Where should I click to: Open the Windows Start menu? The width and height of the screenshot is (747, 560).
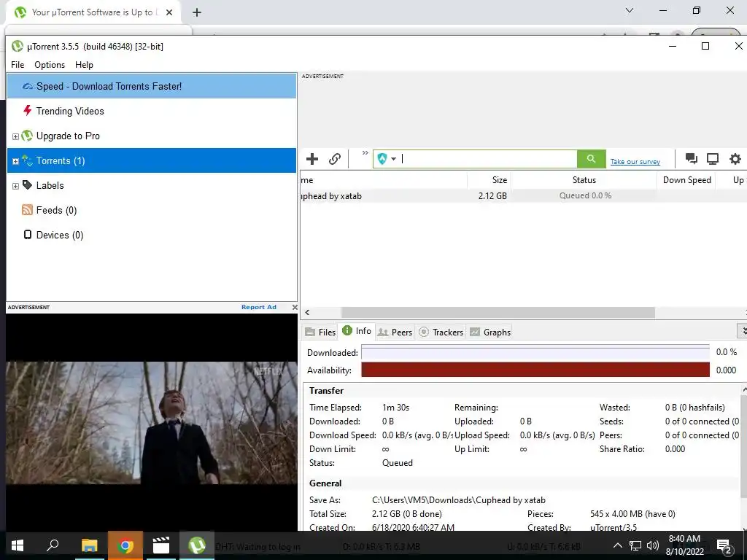[18, 545]
